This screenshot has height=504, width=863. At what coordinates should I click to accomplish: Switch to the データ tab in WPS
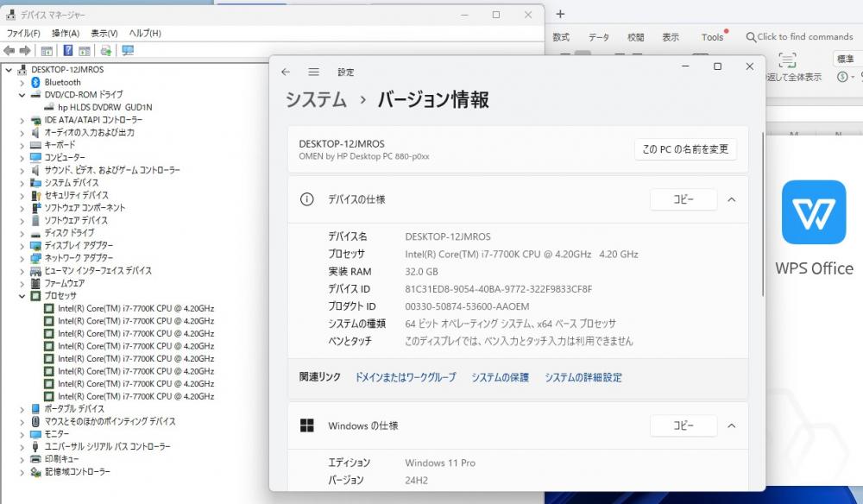coord(599,37)
